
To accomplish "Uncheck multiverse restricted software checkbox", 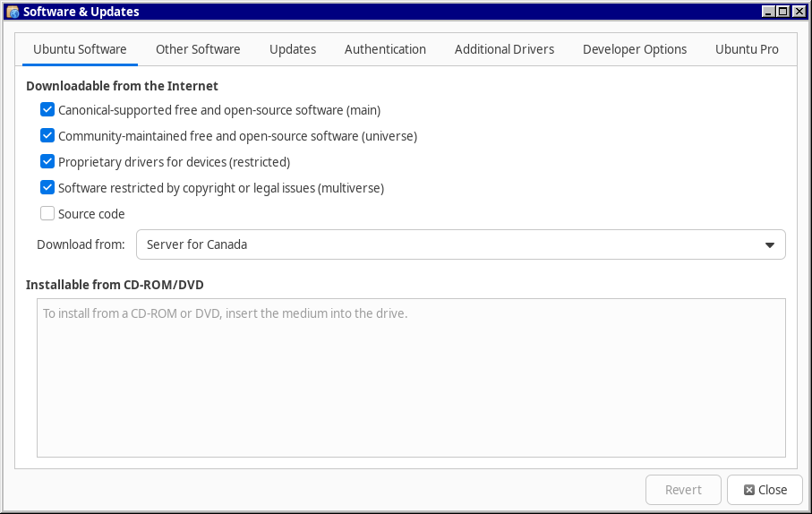I will tap(47, 188).
